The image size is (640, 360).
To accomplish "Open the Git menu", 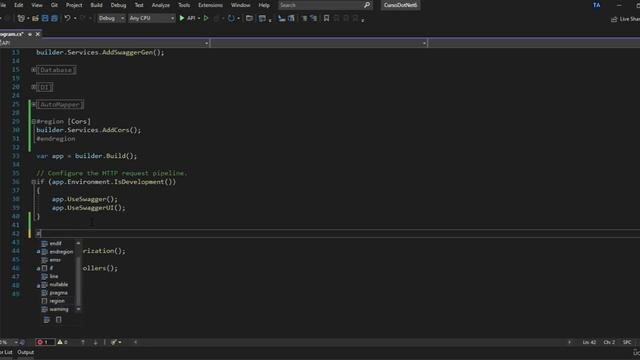I will [x=54, y=5].
